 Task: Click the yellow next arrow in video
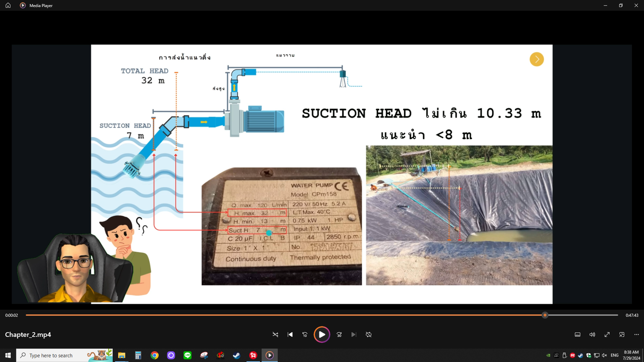tap(537, 59)
